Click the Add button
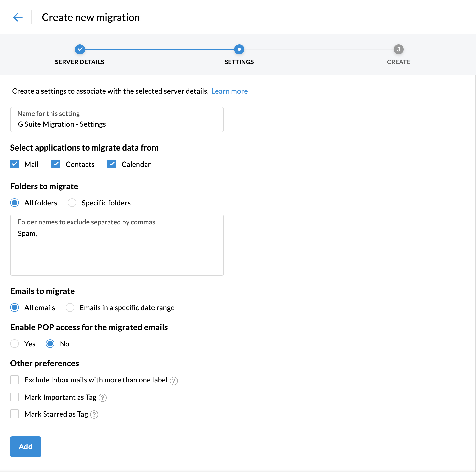 (25, 447)
